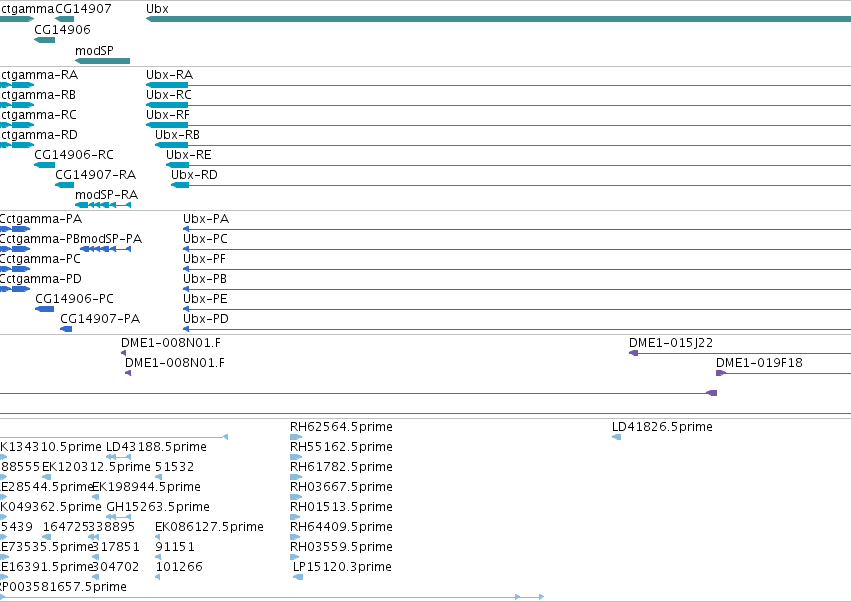Select the EST RH01513.5prime
The image size is (851, 602).
341,507
